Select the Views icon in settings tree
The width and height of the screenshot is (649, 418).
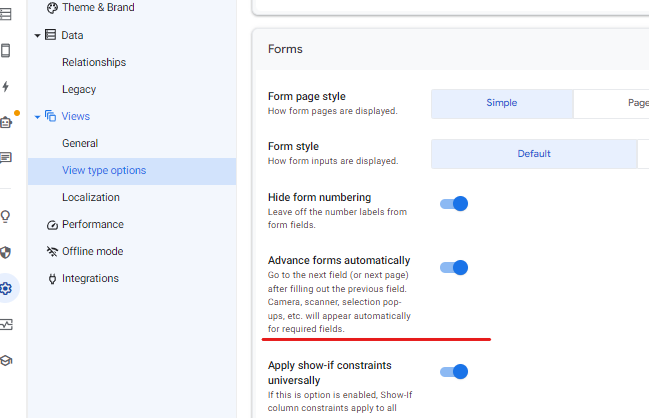pyautogui.click(x=50, y=116)
